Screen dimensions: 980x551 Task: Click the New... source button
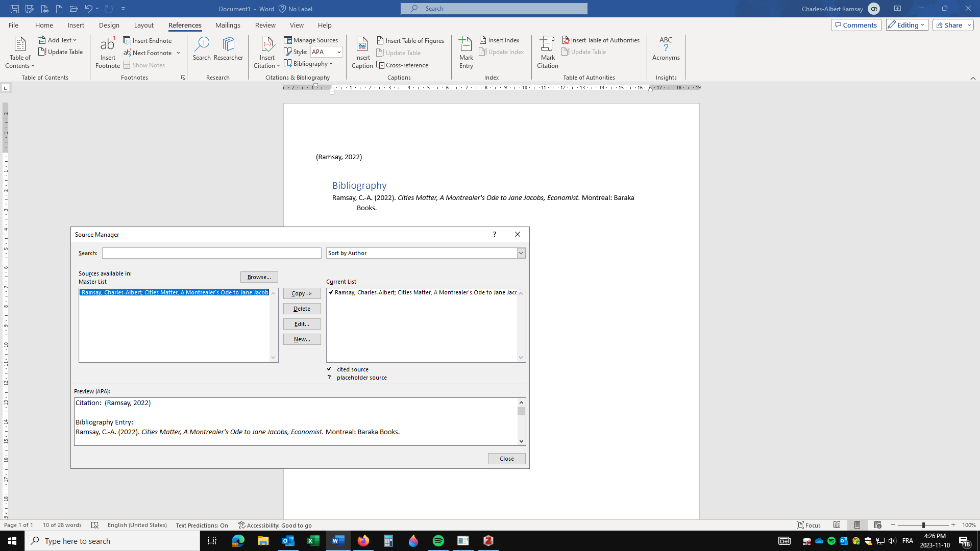[x=302, y=339]
